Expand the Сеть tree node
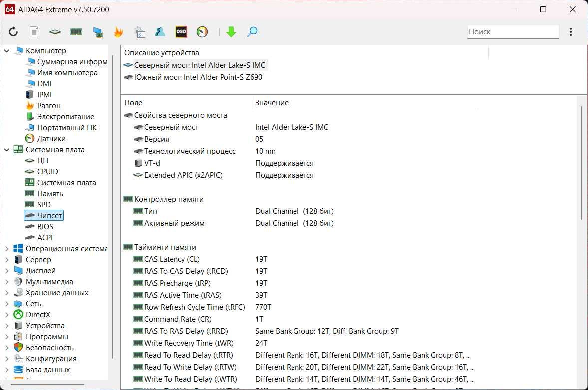588x390 pixels. [7, 304]
